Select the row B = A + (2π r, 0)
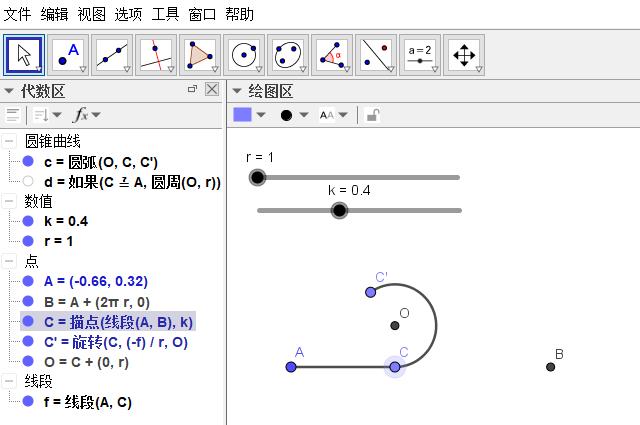This screenshot has width=640, height=425. (x=97, y=302)
